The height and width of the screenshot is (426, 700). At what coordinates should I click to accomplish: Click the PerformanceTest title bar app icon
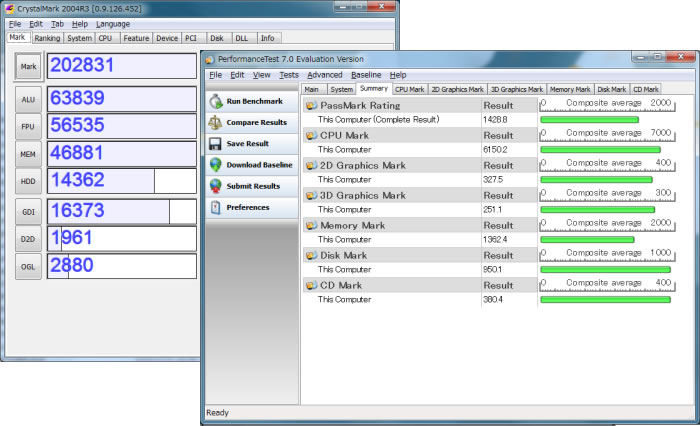(210, 59)
